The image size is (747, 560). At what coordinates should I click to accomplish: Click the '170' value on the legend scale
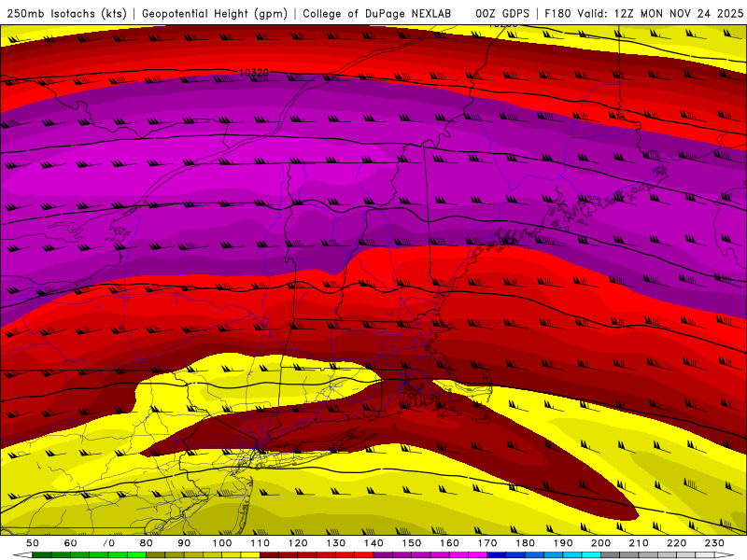487,543
